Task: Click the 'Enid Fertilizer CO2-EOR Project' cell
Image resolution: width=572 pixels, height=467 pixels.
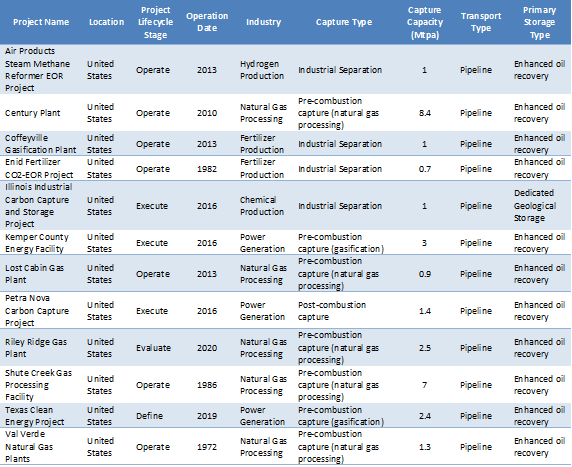Action: tap(39, 169)
